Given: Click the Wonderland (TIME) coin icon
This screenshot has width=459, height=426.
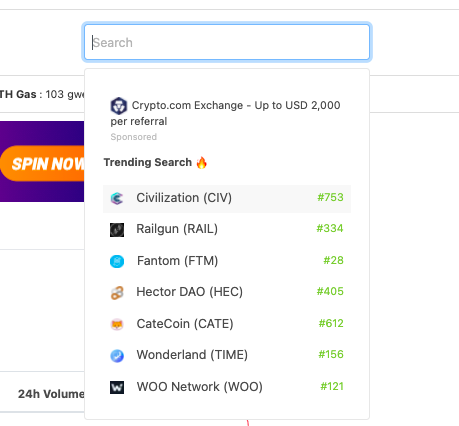Looking at the screenshot, I should pos(117,356).
